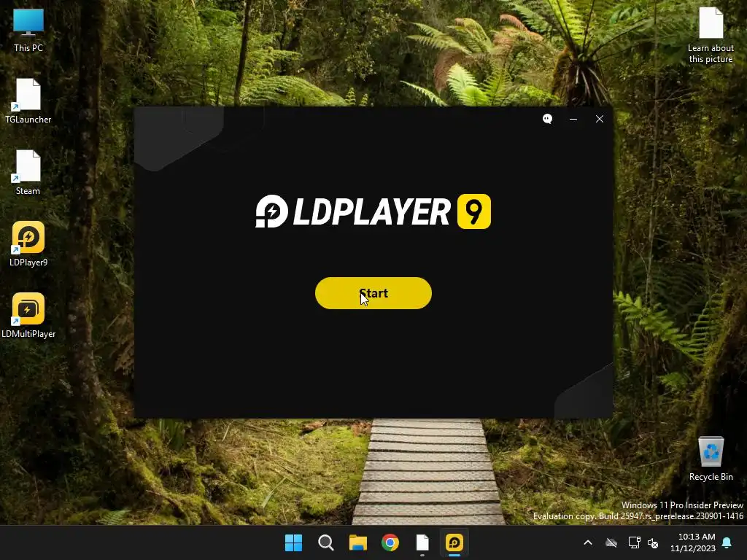
Task: Click the blank document taskbar icon
Action: click(x=422, y=542)
